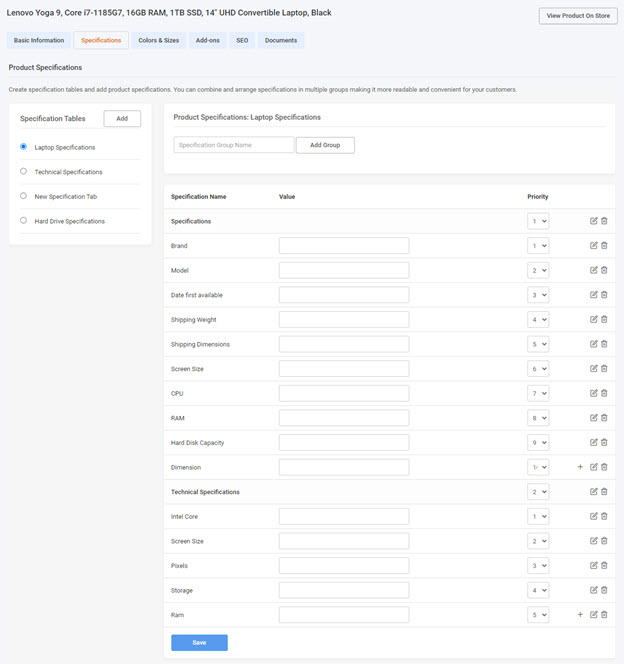
Task: Select the New Specification Tab radio
Action: [x=24, y=196]
